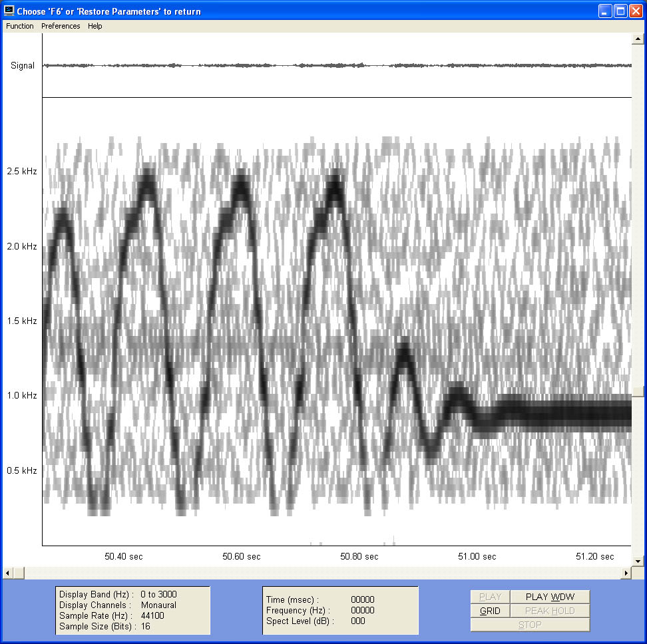Click the vertical scrollbar down arrow
The image size is (647, 644).
pyautogui.click(x=638, y=561)
